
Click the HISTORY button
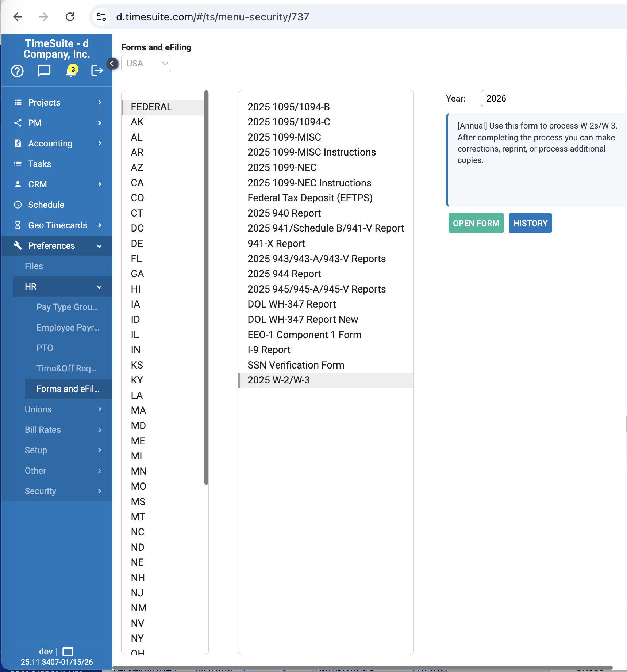click(x=530, y=223)
